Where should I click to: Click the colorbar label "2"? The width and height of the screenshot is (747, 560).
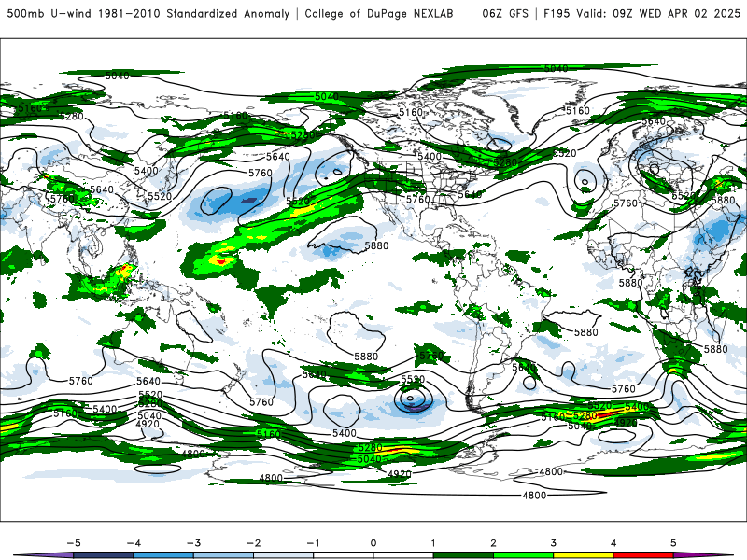[x=494, y=543]
